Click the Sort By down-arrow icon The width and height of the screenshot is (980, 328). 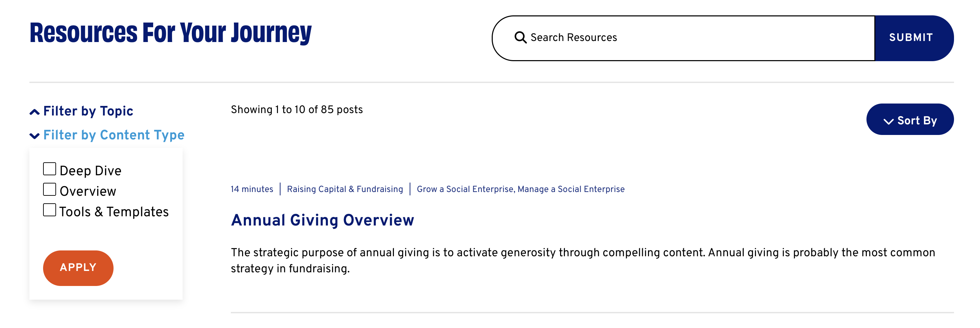coord(888,121)
